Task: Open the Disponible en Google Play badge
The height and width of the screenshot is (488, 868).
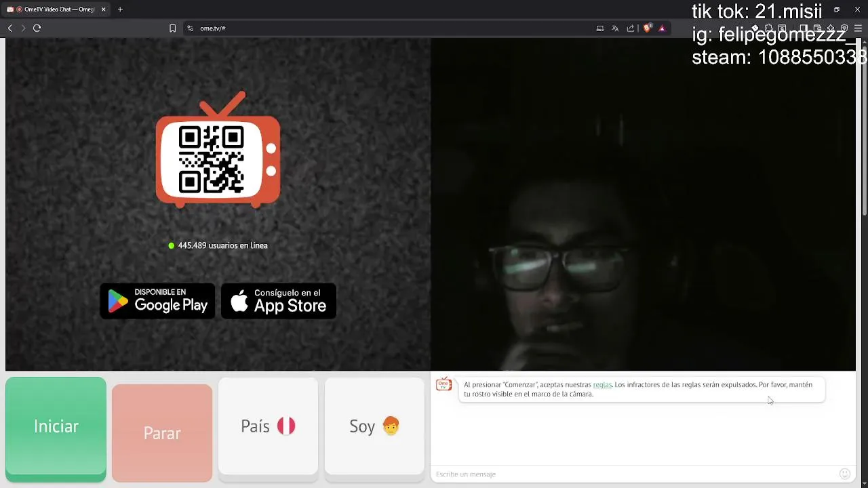Action: click(157, 301)
